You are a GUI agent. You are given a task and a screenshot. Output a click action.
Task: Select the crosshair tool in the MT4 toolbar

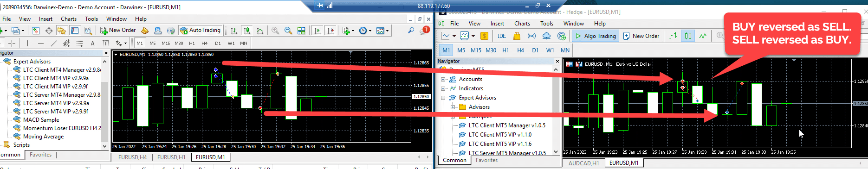pos(12,43)
